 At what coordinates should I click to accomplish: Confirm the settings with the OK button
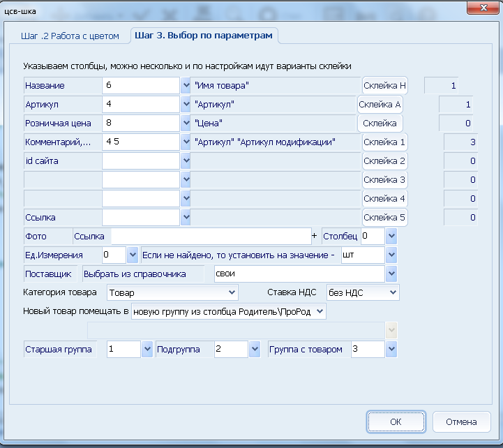(396, 421)
